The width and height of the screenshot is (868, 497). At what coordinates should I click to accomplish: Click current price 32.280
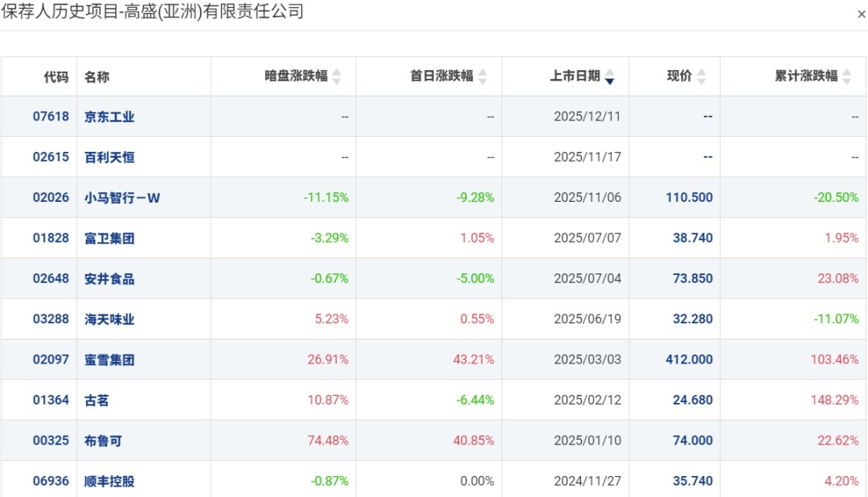pos(693,318)
